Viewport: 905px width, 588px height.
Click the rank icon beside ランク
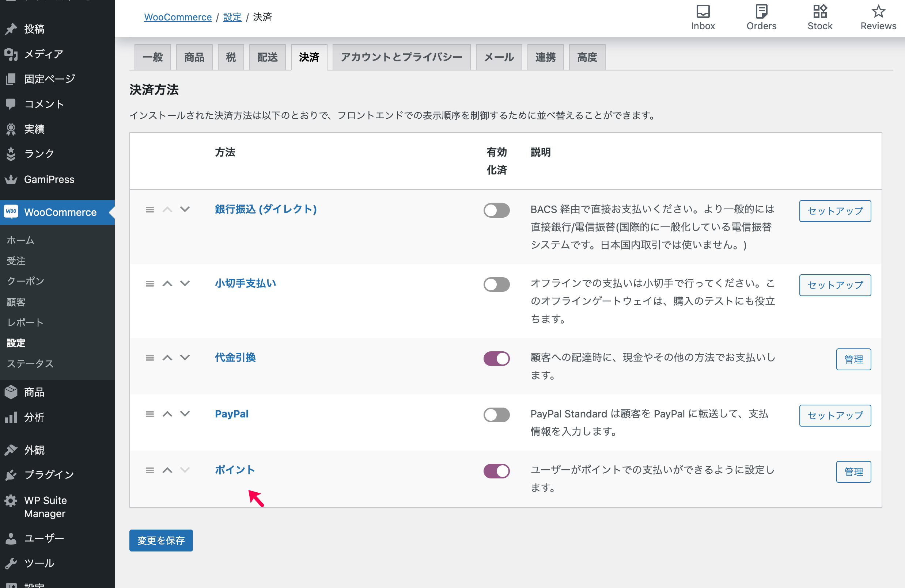[11, 154]
